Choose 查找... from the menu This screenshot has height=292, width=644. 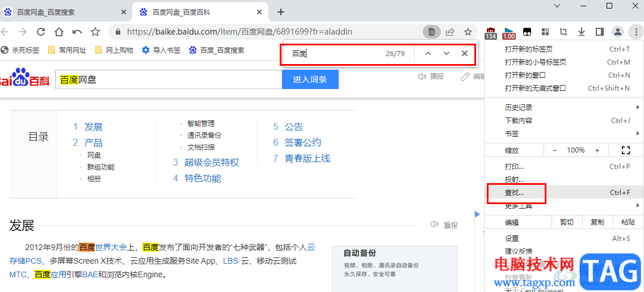tap(563, 193)
